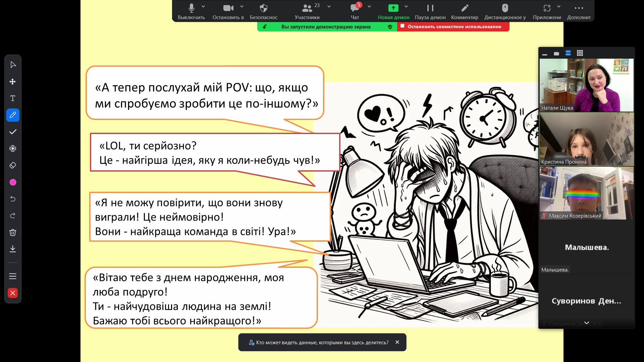Enable the spotlight target tool

(x=13, y=148)
